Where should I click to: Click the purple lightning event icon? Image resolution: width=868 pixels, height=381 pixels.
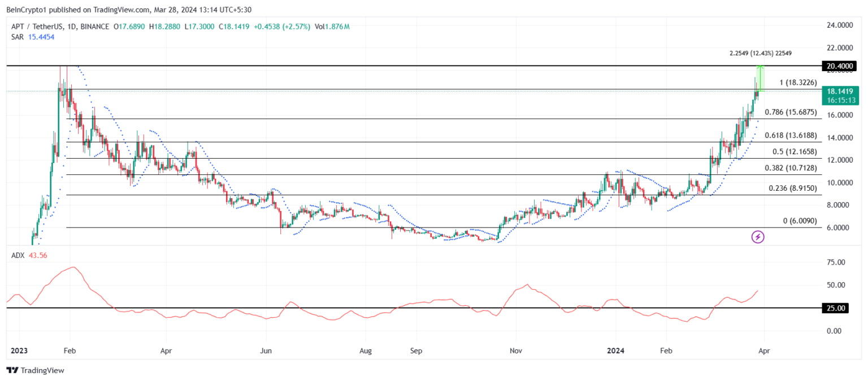(x=758, y=237)
